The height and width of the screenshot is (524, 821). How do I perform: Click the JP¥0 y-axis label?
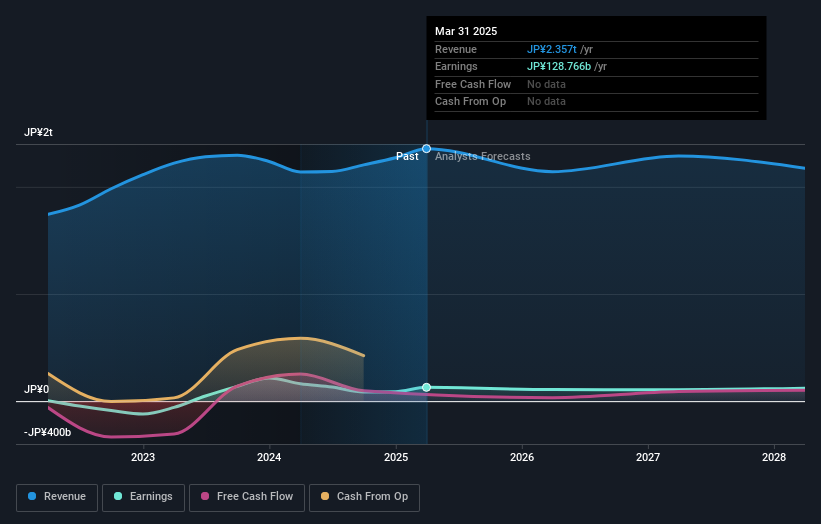coord(36,389)
